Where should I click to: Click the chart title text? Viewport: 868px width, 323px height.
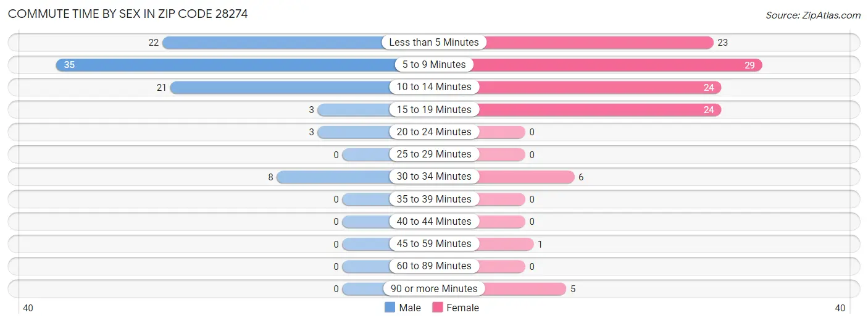tap(128, 14)
